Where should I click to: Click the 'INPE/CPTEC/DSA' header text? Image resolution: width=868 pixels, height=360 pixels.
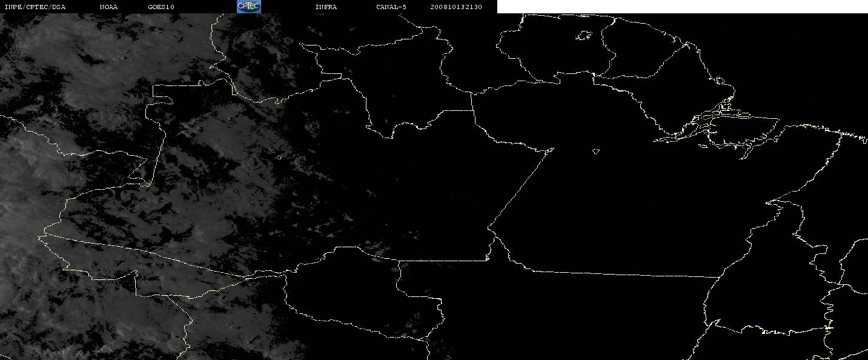pos(35,7)
